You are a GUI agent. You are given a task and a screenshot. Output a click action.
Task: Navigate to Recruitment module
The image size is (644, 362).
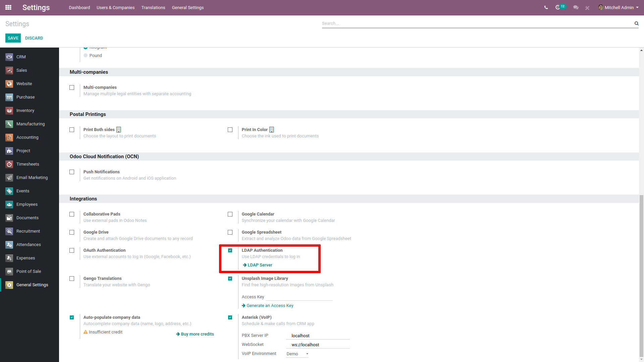pos(28,231)
